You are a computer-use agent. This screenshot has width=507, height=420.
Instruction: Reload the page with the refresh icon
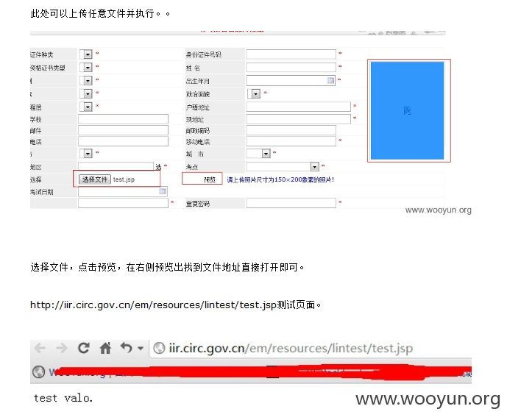click(84, 348)
